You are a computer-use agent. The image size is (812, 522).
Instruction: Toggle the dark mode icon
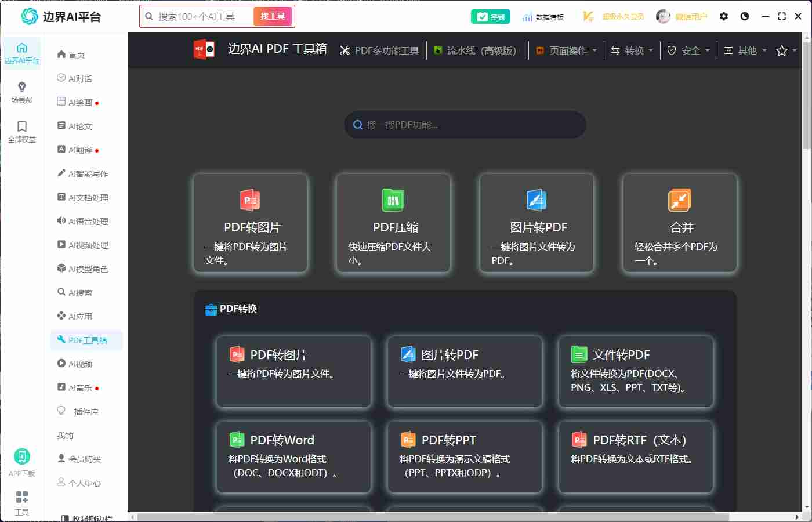click(744, 16)
